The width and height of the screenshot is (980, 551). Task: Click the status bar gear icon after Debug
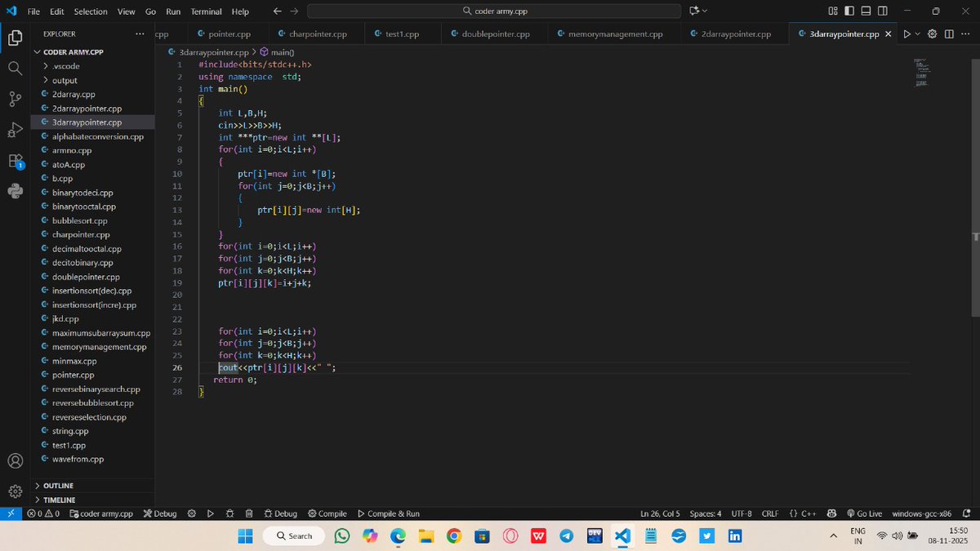(x=192, y=513)
